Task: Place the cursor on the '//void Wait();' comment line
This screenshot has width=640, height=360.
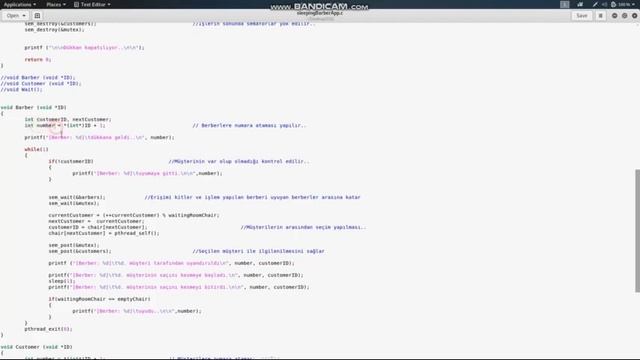Action: [21, 89]
